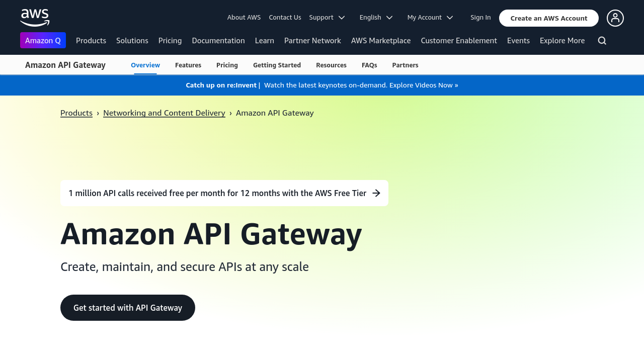This screenshot has height=362, width=644.
Task: Click Get started with API Gateway
Action: 128,308
